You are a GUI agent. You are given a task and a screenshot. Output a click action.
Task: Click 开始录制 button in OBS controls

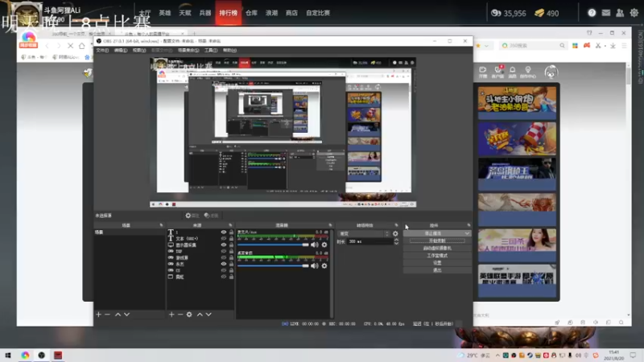coord(437,241)
